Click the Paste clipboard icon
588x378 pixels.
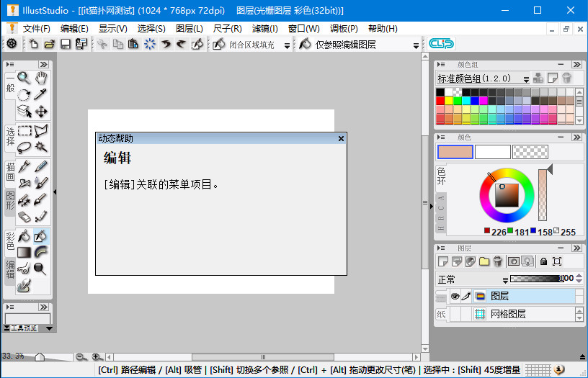pos(133,44)
